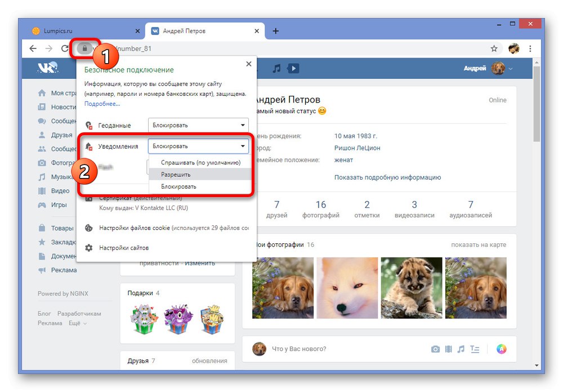Open VK music note icon in header
Image resolution: width=563 pixels, height=392 pixels.
tap(276, 68)
